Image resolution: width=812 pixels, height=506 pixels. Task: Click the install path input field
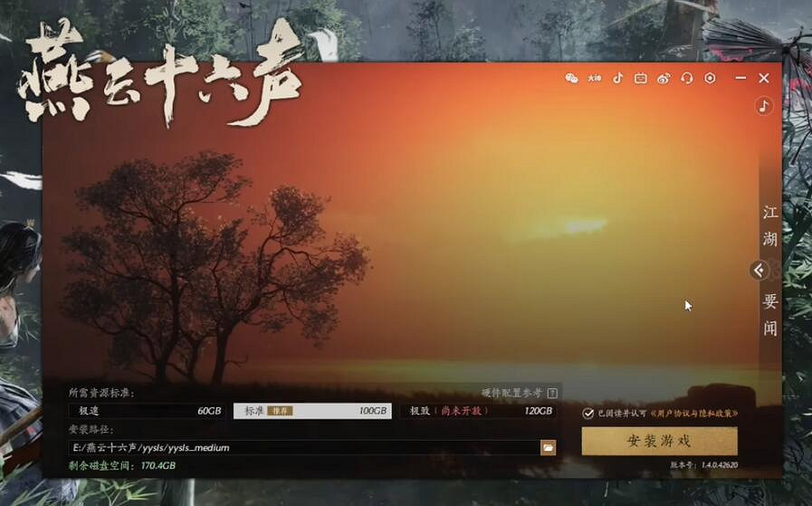(x=304, y=447)
